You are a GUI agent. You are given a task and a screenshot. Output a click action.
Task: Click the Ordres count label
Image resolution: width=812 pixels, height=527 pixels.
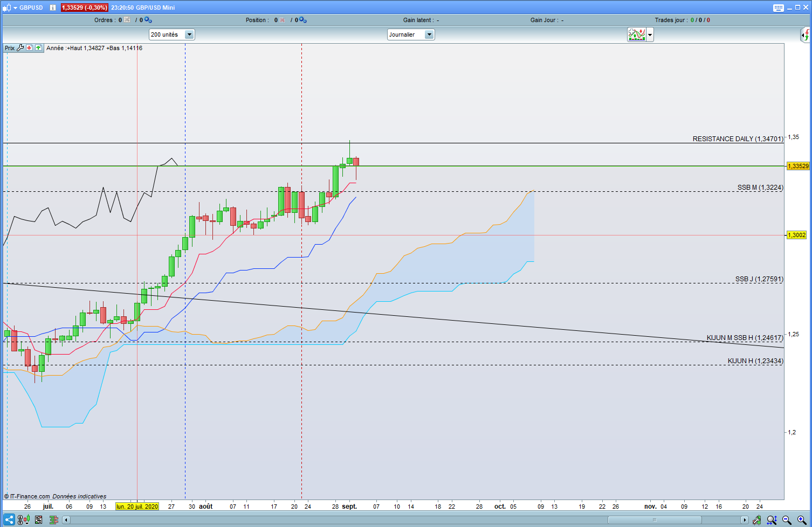point(108,20)
